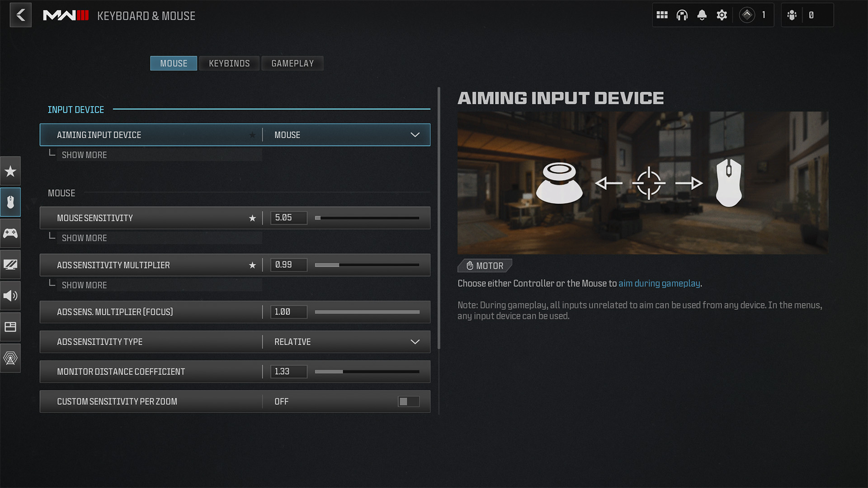This screenshot has height=488, width=868.
Task: Click the Controller/gamepad icon in sidebar
Action: 10,233
